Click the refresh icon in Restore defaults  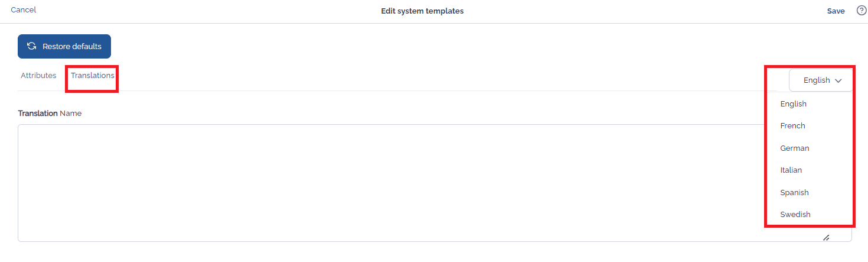pyautogui.click(x=32, y=46)
